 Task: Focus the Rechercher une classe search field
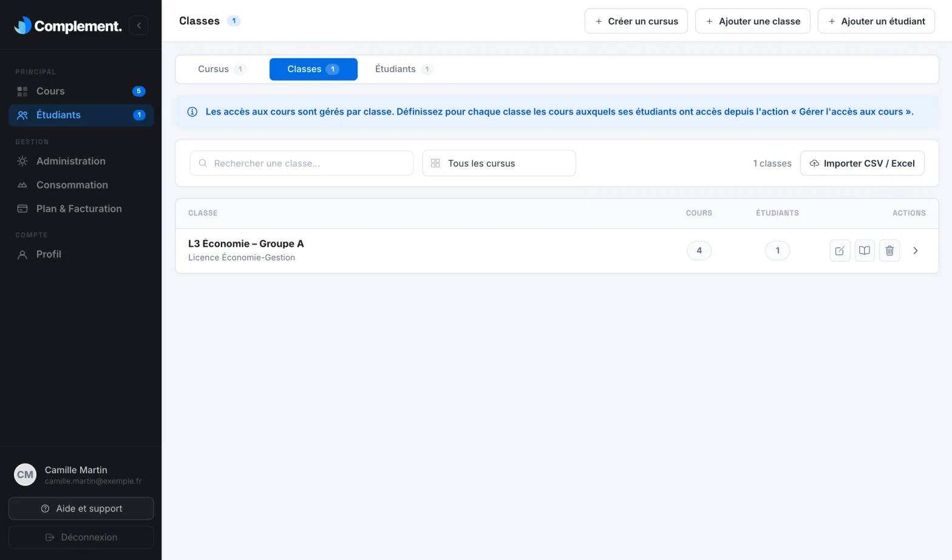coord(302,163)
